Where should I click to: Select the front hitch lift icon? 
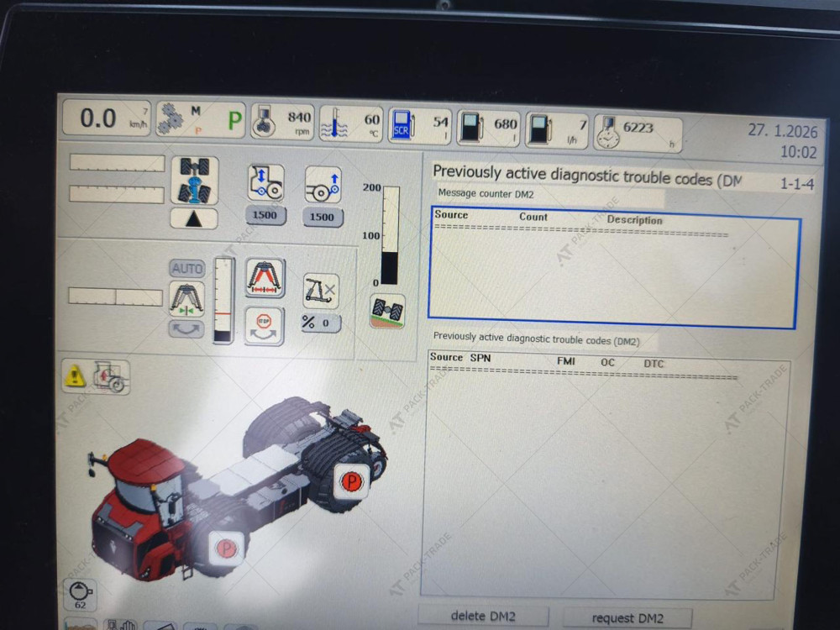click(265, 183)
